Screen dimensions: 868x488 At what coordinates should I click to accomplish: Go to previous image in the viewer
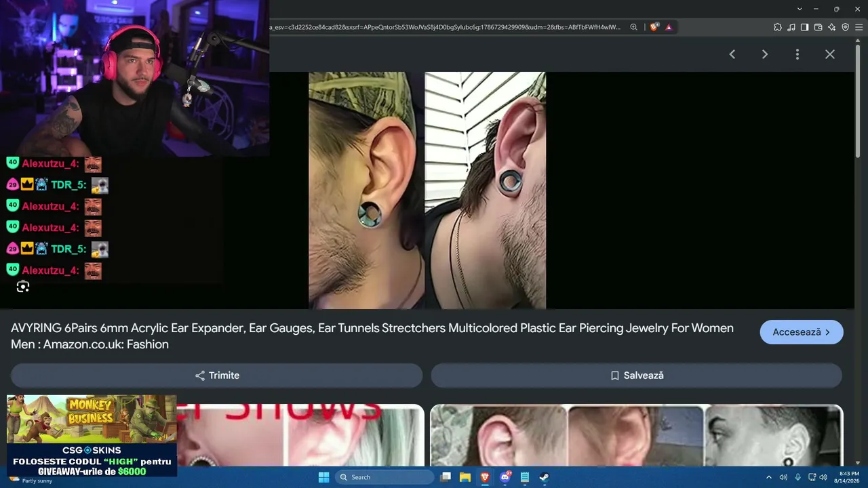click(x=732, y=54)
